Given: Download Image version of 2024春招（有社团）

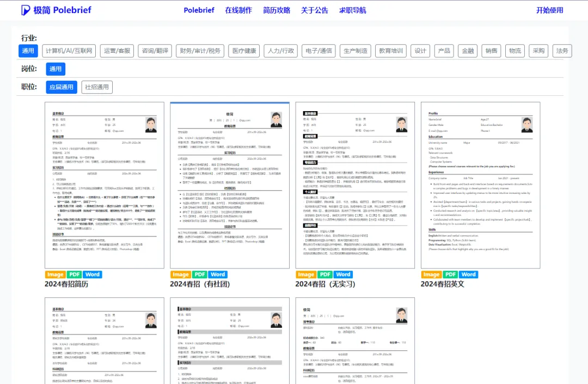Looking at the screenshot, I should (180, 275).
